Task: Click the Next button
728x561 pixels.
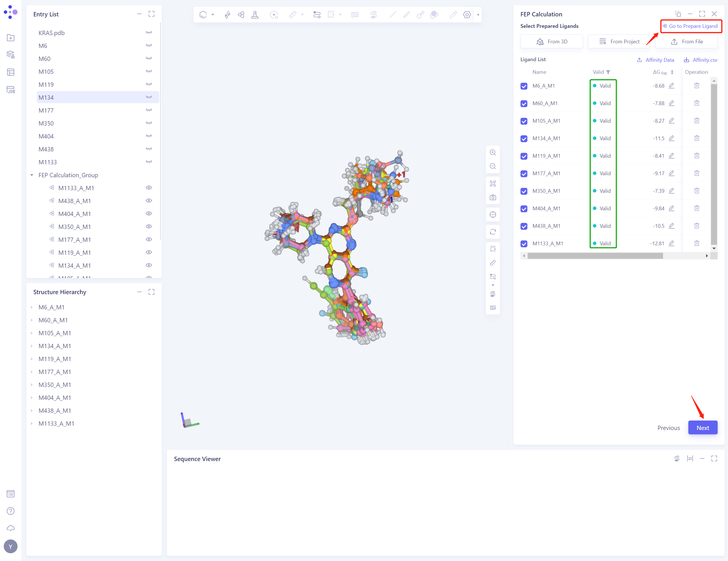Action: click(703, 428)
